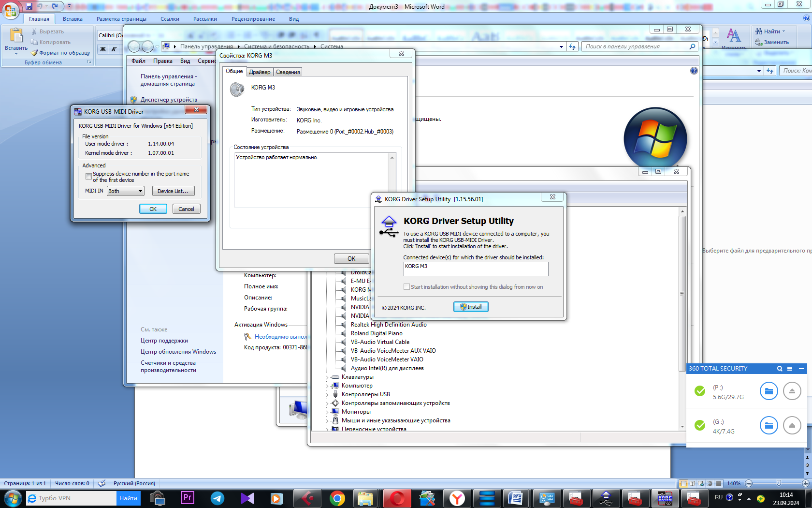Click Cancel in KORG USB-MIDI Driver dialog
The height and width of the screenshot is (508, 812).
point(186,209)
